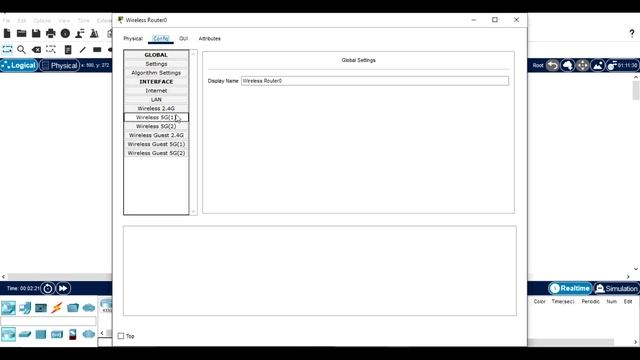The image size is (640, 360).
Task: Click the Move Object icon
Action: (582, 65)
